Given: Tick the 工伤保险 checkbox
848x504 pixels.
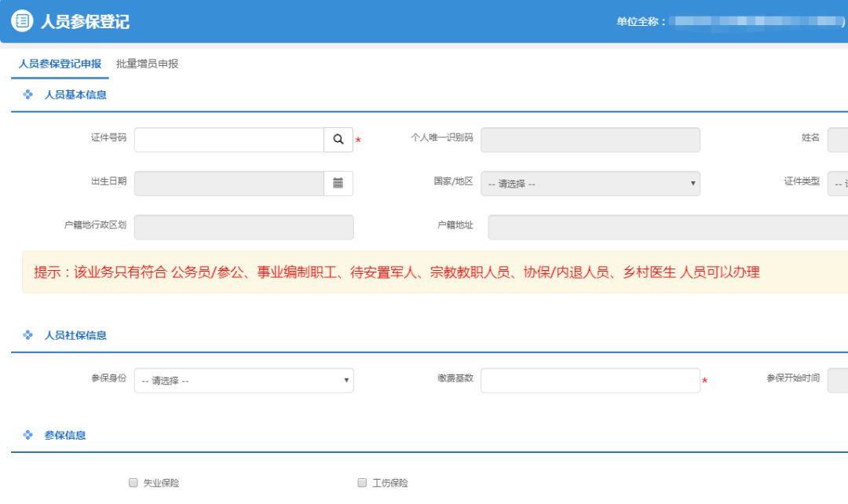Looking at the screenshot, I should pyautogui.click(x=362, y=483).
